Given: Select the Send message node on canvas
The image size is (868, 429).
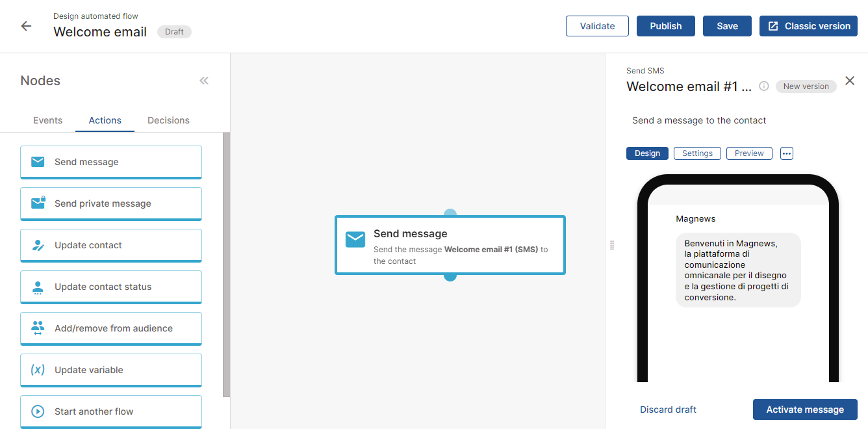Looking at the screenshot, I should (450, 245).
